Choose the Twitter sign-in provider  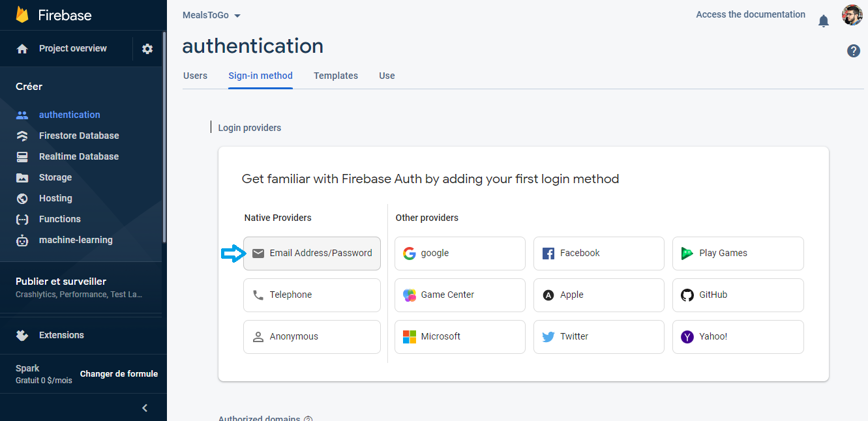coord(598,337)
